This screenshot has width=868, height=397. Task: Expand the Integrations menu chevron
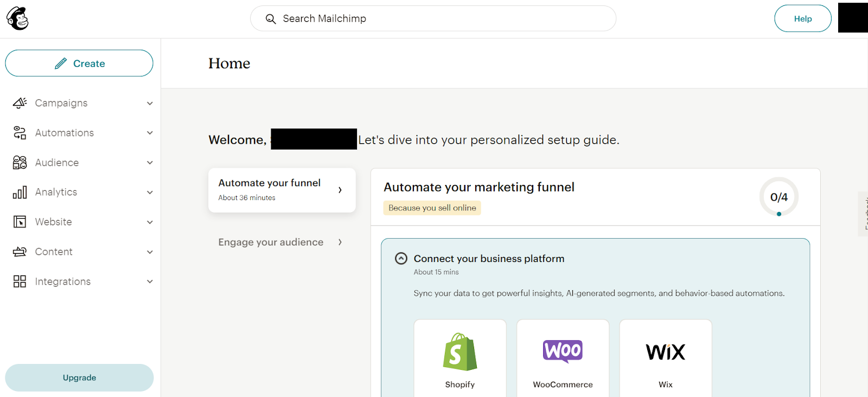pos(150,281)
